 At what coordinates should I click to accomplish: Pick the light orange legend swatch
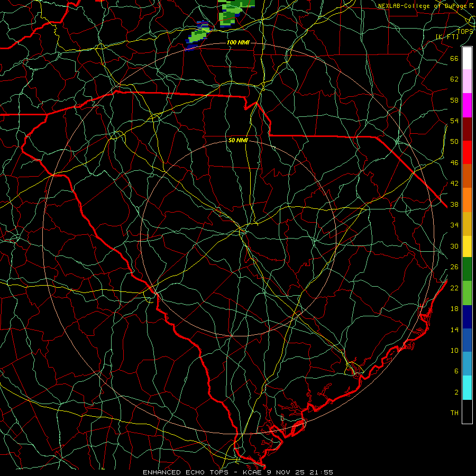pyautogui.click(x=467, y=199)
